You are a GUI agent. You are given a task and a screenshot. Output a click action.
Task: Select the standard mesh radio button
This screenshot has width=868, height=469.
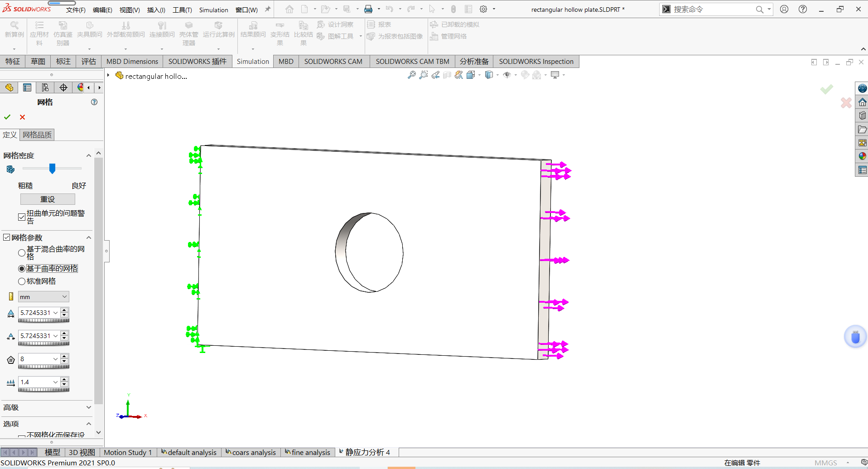pos(22,281)
